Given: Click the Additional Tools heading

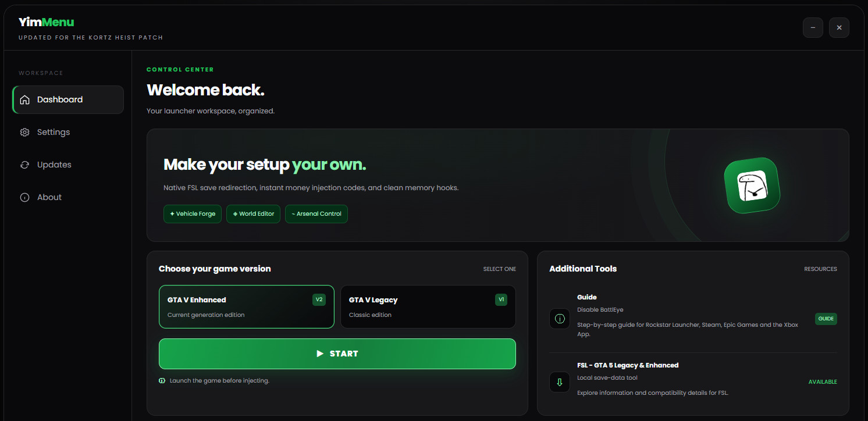Looking at the screenshot, I should pyautogui.click(x=583, y=269).
